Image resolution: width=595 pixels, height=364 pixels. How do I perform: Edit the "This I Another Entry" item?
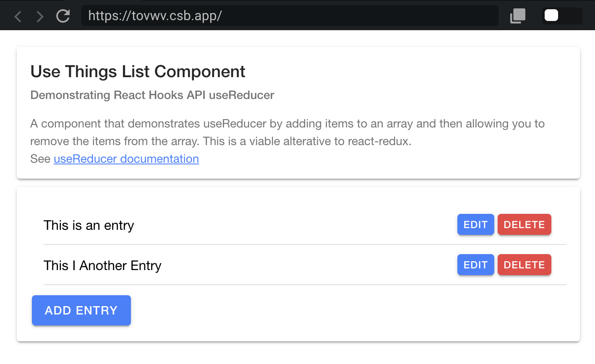(x=475, y=265)
